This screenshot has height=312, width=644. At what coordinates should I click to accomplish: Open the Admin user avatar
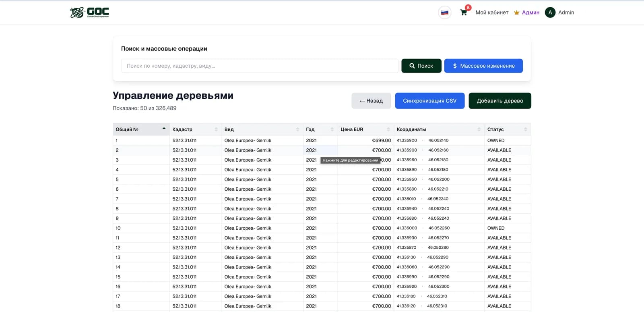point(550,12)
